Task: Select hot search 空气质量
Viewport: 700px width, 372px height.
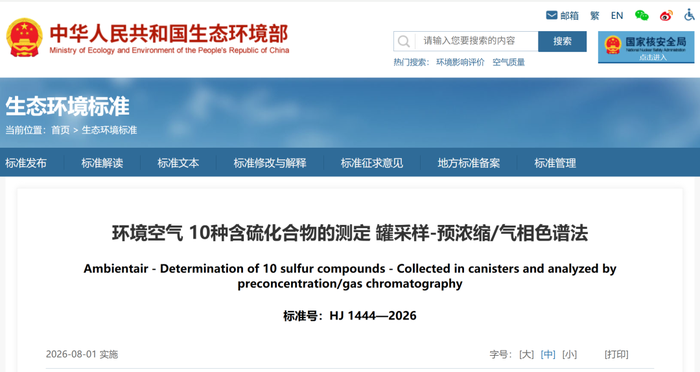Action: (508, 62)
